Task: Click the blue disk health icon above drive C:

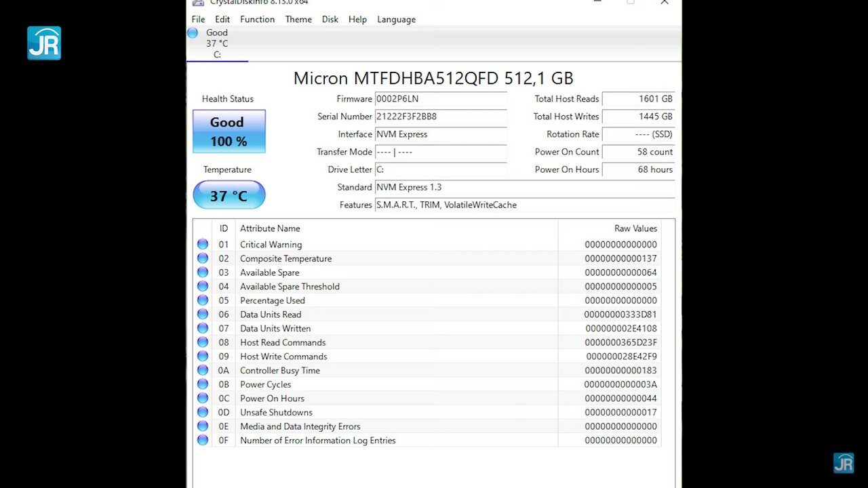Action: tap(193, 33)
